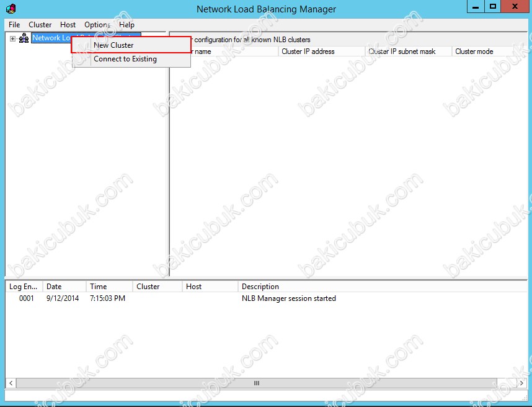Image resolution: width=532 pixels, height=407 pixels.
Task: Minimize the Network Load Balancing Manager window
Action: (476, 7)
